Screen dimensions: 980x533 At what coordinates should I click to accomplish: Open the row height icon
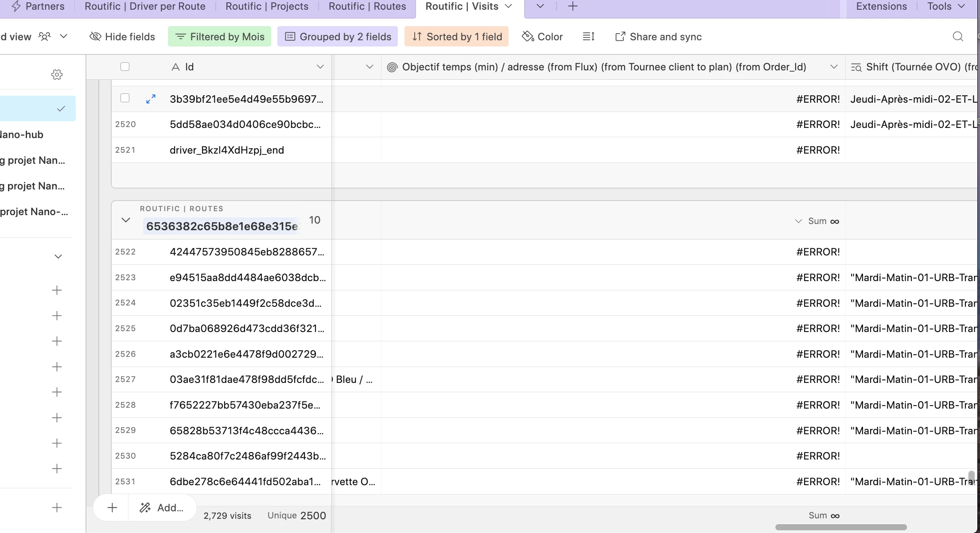click(x=588, y=37)
